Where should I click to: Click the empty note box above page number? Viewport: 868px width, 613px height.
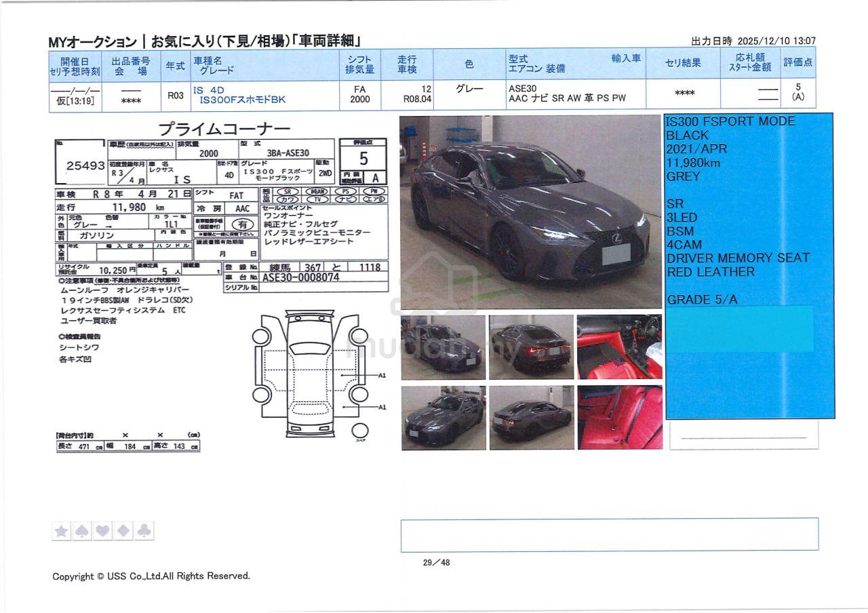[x=608, y=534]
